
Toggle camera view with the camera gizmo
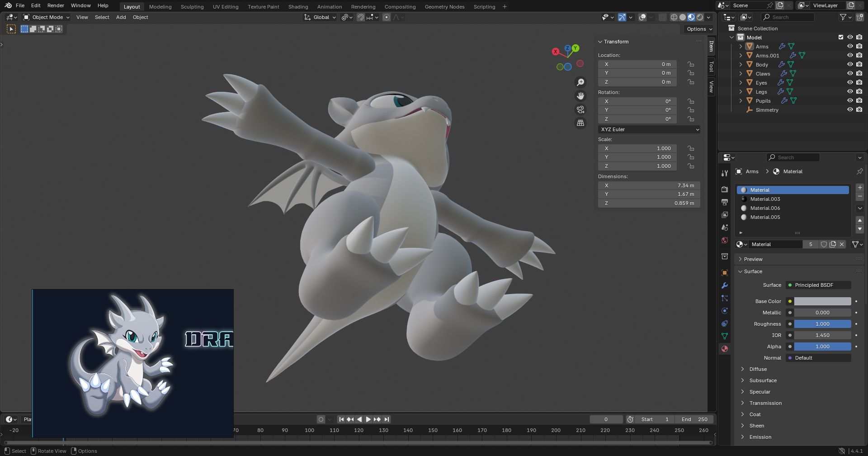coord(580,109)
